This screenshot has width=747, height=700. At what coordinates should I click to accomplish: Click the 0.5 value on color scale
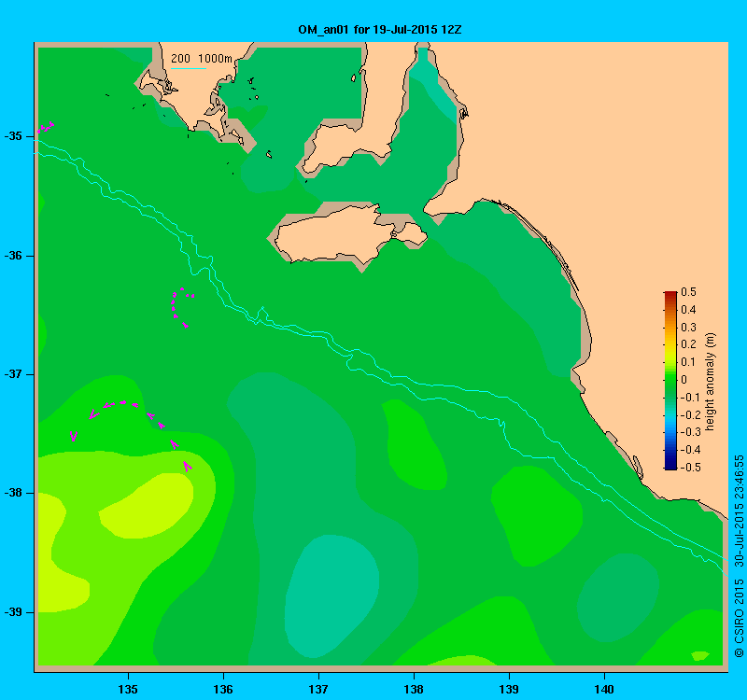coord(688,292)
